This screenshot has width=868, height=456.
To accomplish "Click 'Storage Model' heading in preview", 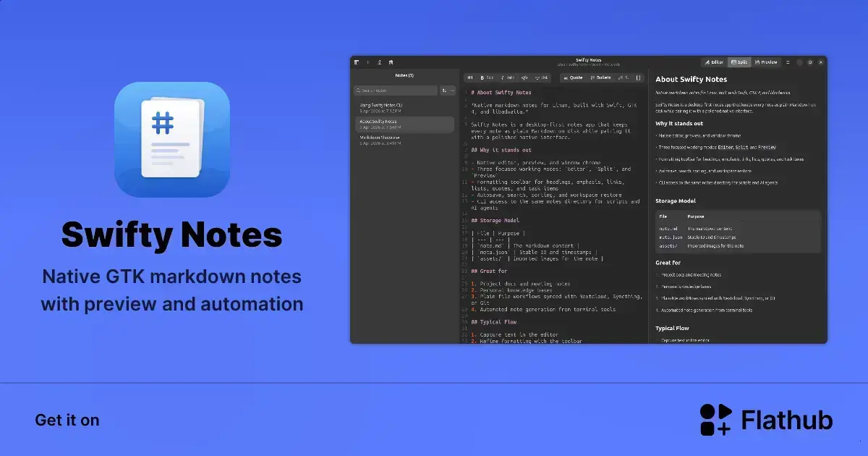I will (x=676, y=200).
